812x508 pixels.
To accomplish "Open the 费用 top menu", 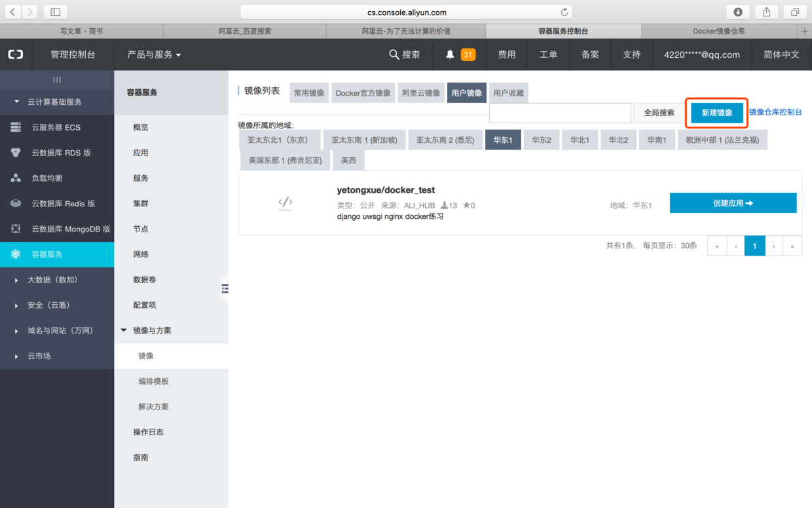I will tap(506, 54).
